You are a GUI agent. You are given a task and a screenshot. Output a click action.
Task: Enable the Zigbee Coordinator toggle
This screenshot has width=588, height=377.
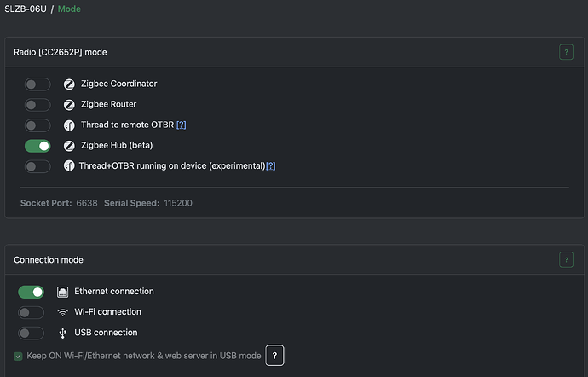[37, 84]
